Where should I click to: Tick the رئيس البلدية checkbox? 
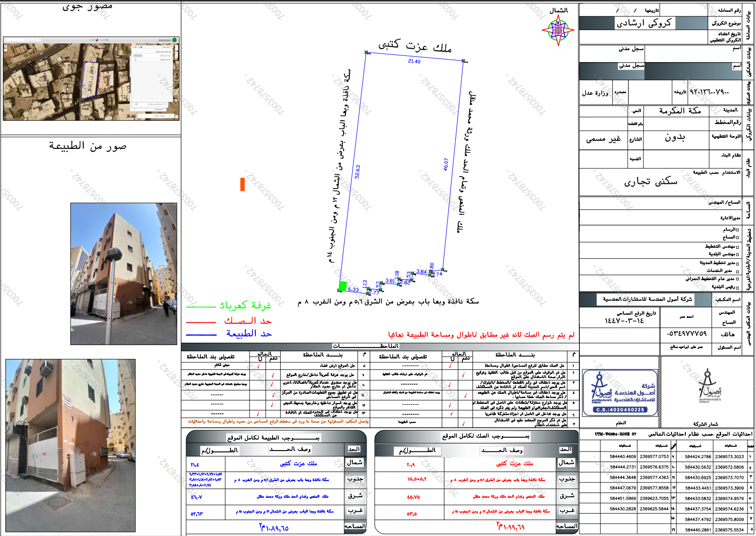(737, 287)
